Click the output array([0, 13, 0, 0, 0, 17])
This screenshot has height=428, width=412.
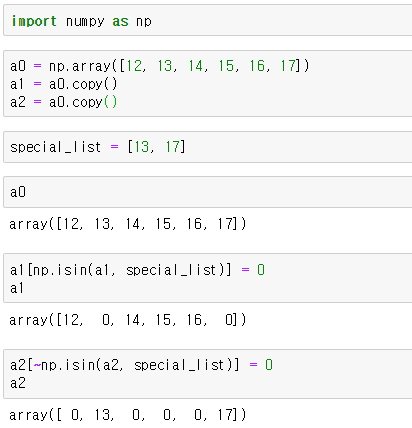127,415
